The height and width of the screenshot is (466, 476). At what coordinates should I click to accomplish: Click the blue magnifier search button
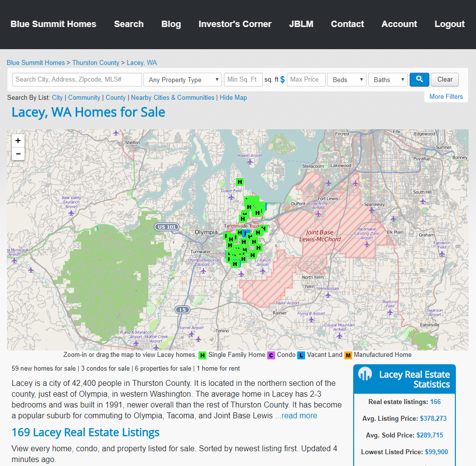click(x=419, y=80)
